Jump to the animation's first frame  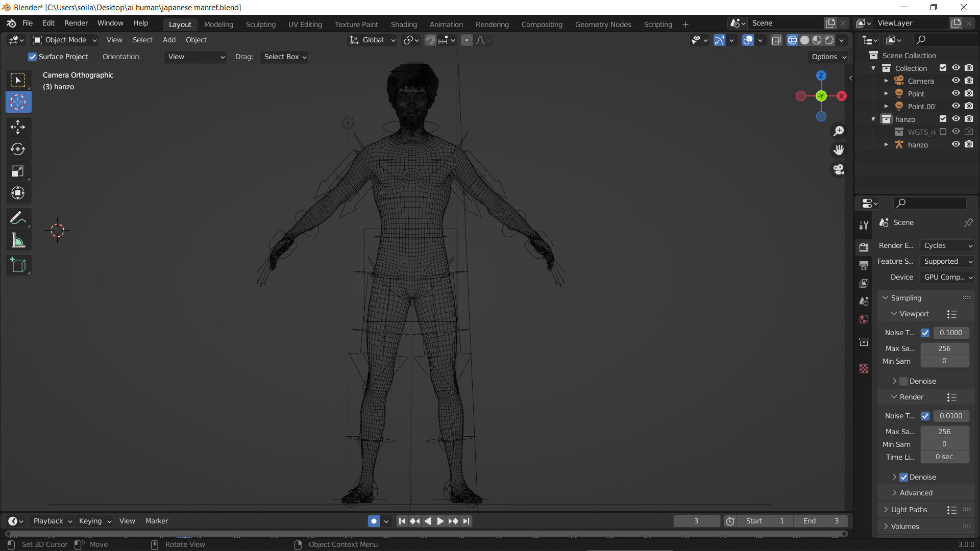(x=402, y=521)
